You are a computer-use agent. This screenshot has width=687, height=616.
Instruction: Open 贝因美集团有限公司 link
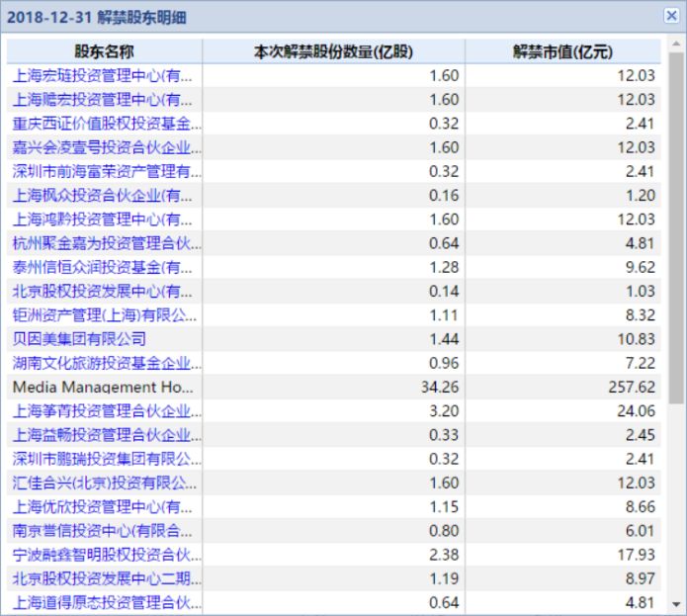pos(79,339)
